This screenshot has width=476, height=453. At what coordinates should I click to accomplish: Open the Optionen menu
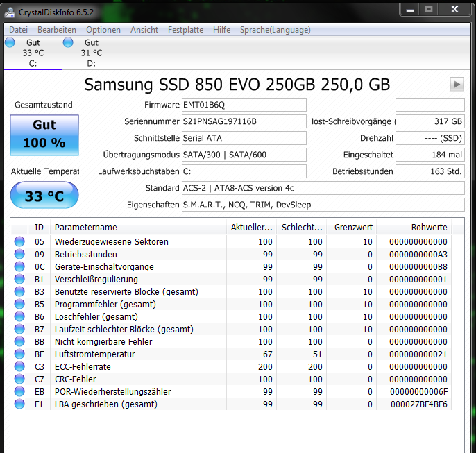coord(103,30)
